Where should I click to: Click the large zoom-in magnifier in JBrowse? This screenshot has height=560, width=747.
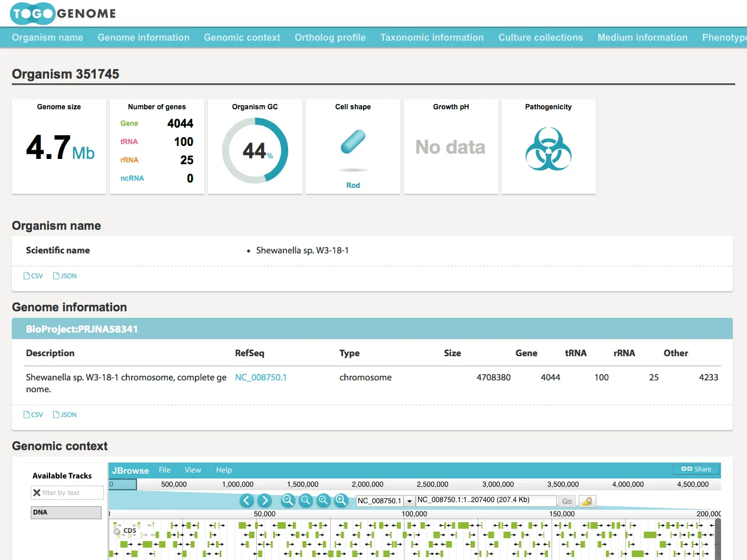(x=341, y=500)
